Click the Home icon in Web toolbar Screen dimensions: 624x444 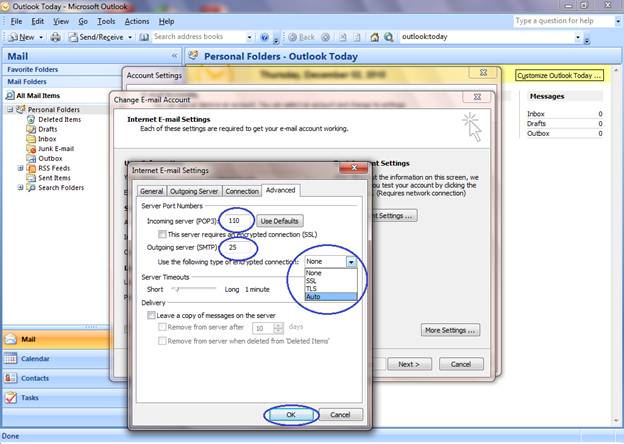point(374,37)
